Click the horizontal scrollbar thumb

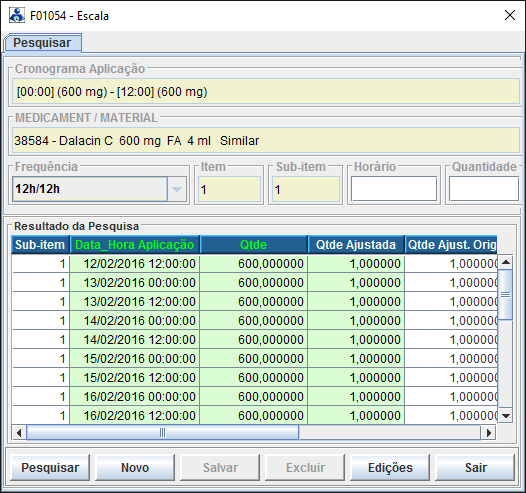point(162,433)
